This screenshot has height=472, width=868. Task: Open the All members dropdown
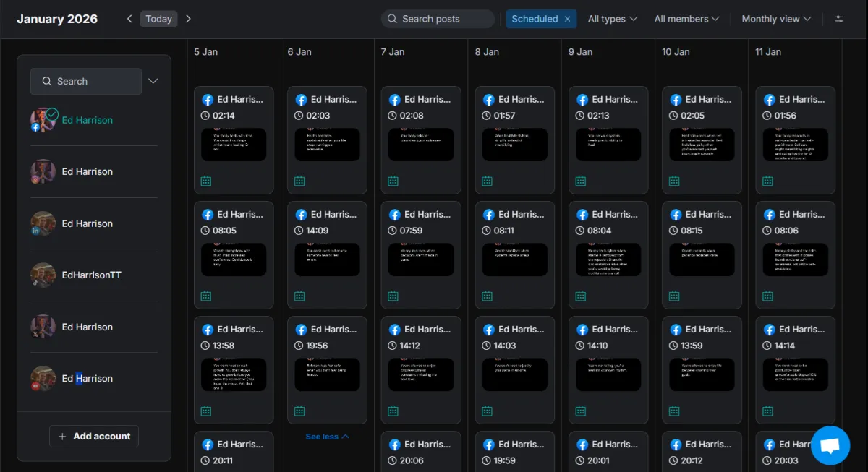coord(686,19)
